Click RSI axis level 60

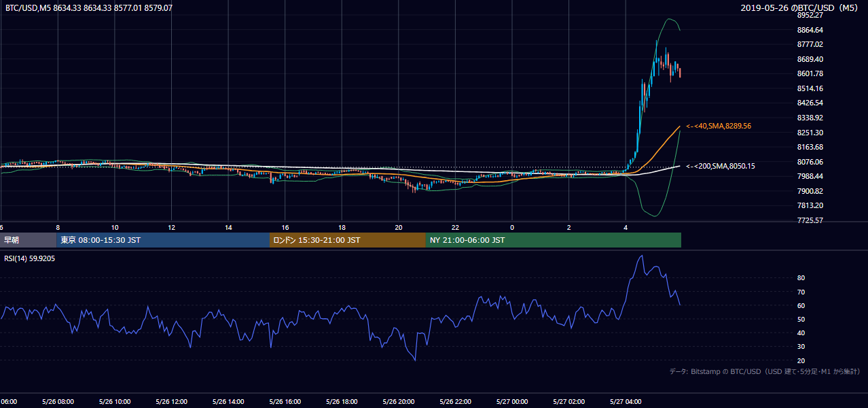click(x=801, y=305)
